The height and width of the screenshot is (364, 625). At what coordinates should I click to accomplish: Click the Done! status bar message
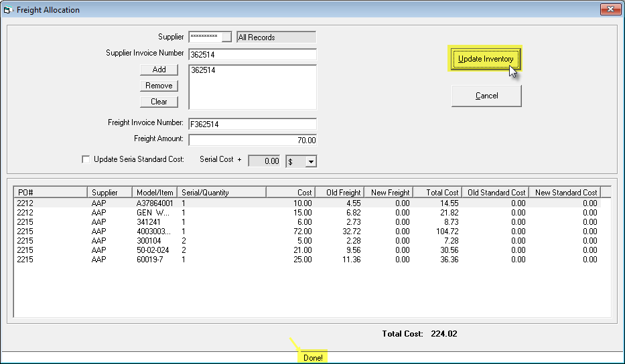coord(313,357)
